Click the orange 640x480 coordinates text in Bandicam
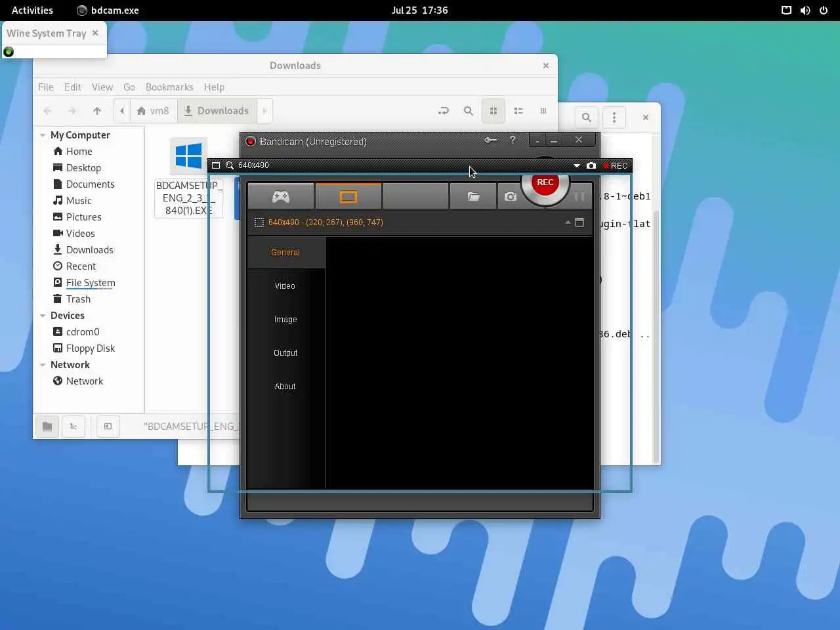The width and height of the screenshot is (840, 630). pyautogui.click(x=325, y=222)
